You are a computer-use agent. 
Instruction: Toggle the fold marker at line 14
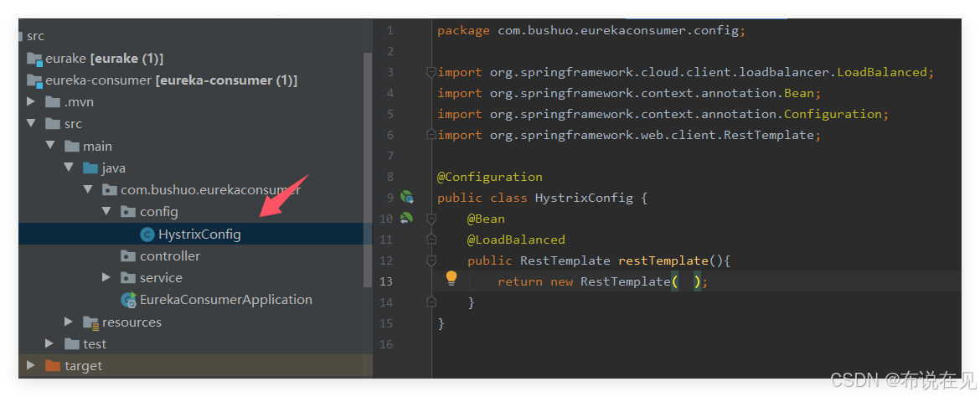(x=431, y=302)
